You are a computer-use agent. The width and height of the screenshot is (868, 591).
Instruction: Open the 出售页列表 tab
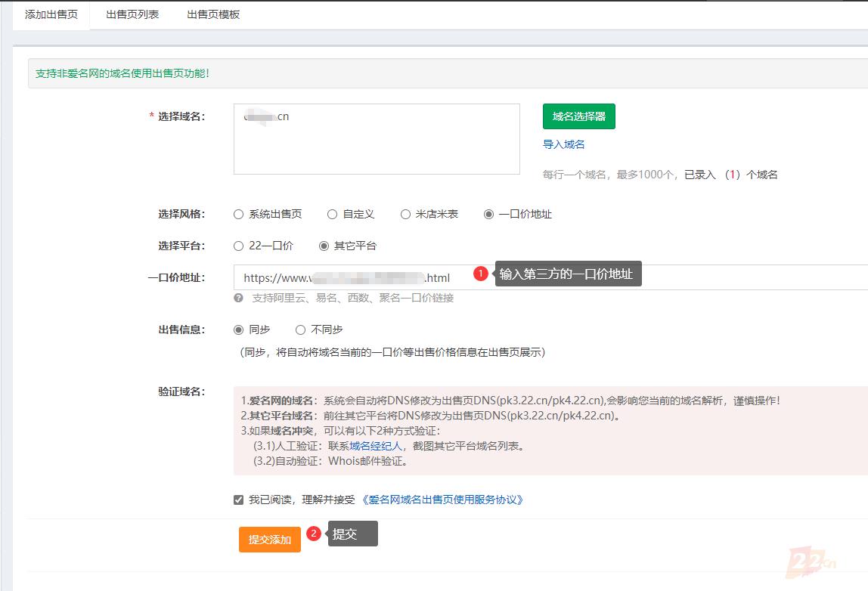click(x=132, y=14)
